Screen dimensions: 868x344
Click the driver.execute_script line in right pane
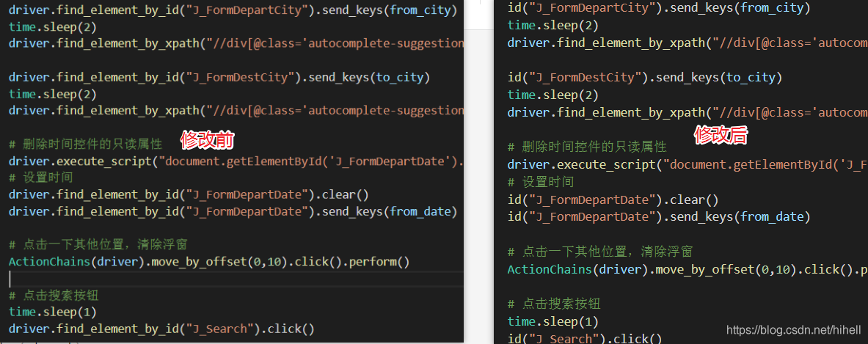click(688, 164)
